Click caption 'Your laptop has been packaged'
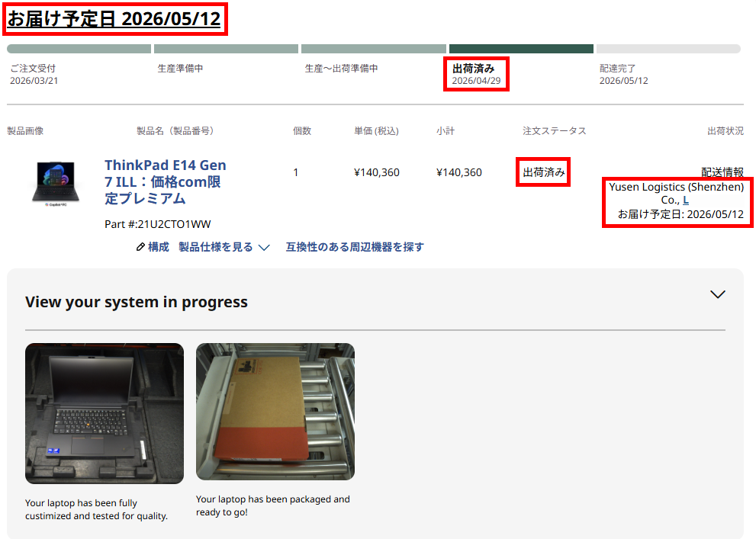This screenshot has height=539, width=756. tap(273, 505)
